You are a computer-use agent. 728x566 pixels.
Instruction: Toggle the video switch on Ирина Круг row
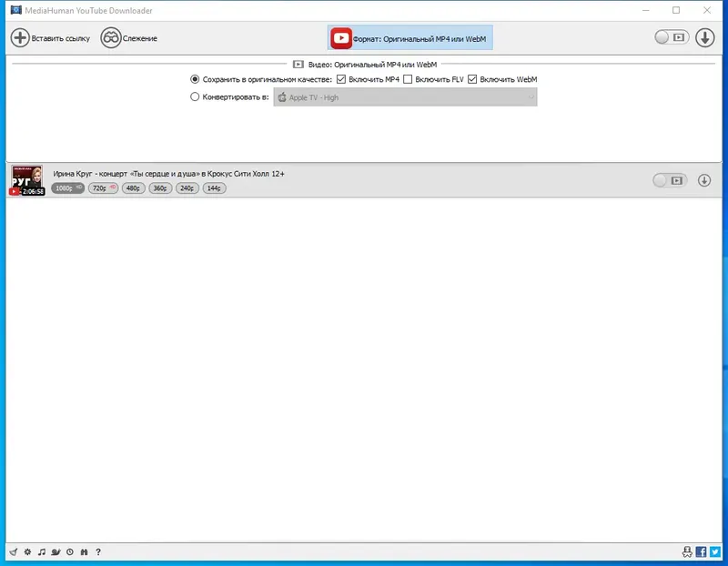click(670, 180)
